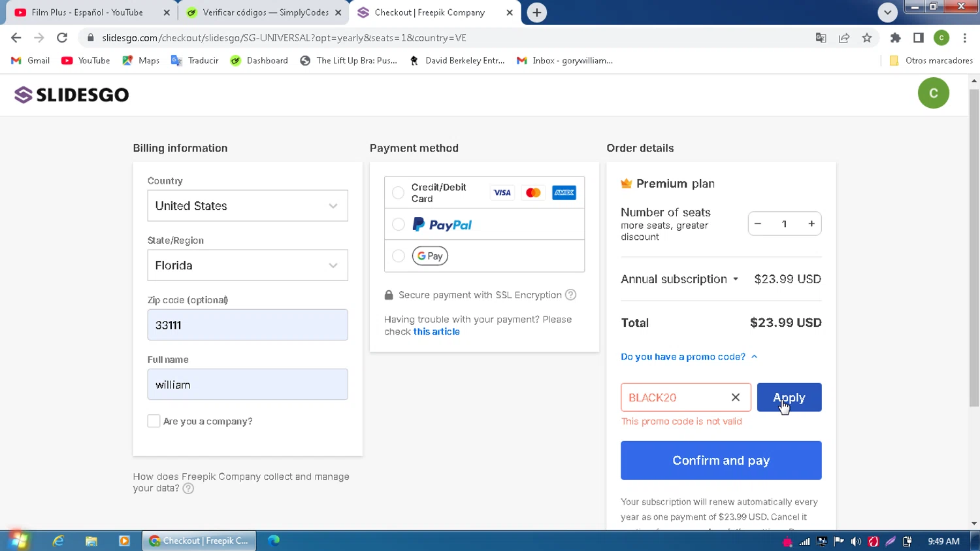Open Microsoft Edge from taskbar

[274, 541]
